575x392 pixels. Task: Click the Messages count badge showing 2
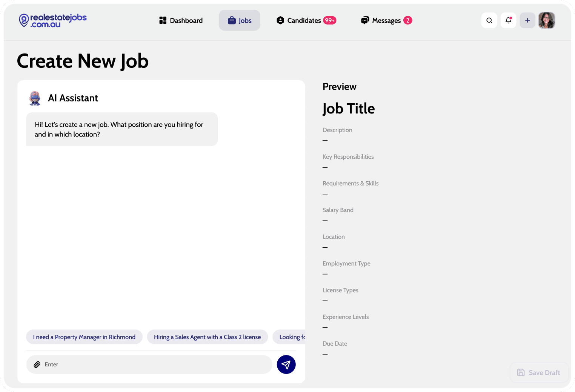(x=407, y=20)
